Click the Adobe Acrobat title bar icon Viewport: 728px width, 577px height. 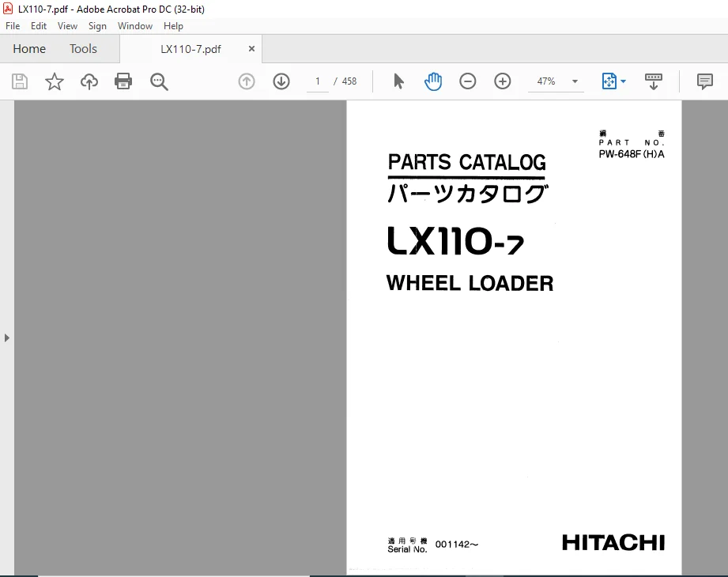(x=7, y=9)
